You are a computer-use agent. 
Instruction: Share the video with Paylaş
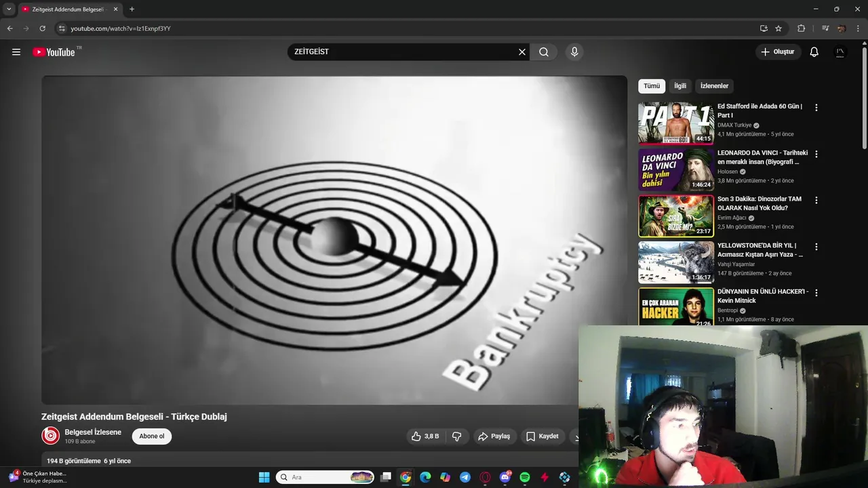tap(494, 436)
